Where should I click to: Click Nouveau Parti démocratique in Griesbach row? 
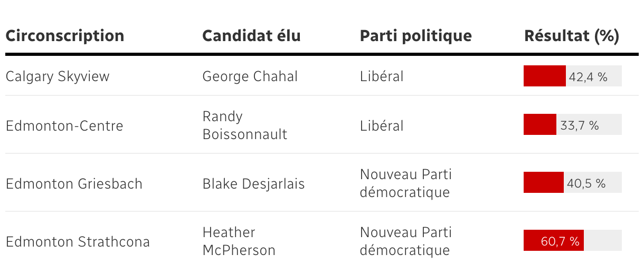click(x=405, y=183)
